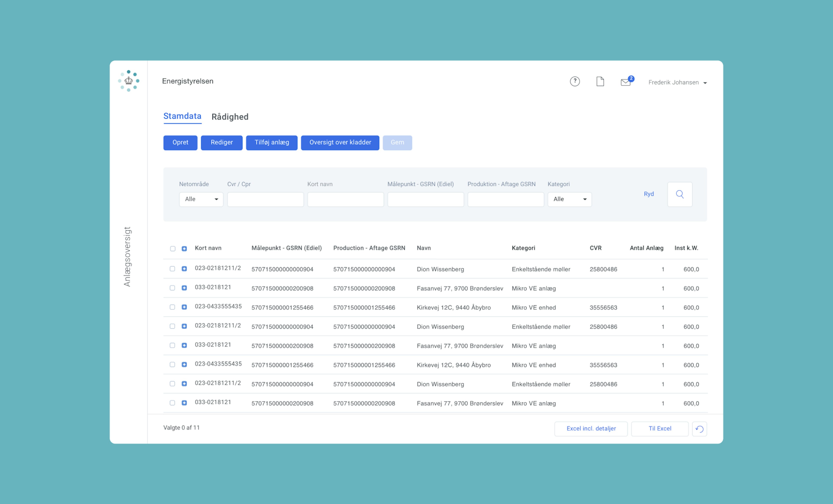Image resolution: width=833 pixels, height=504 pixels.
Task: Select the Stamdata tab
Action: tap(182, 116)
